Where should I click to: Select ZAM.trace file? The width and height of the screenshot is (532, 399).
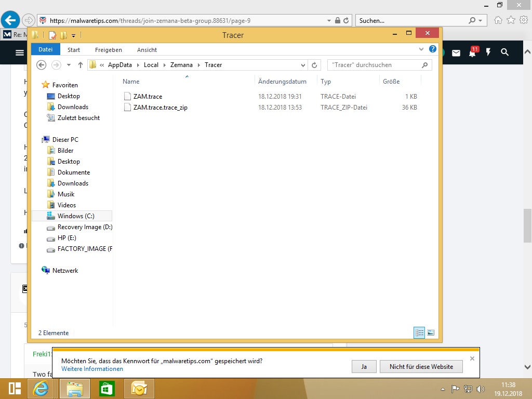(148, 96)
